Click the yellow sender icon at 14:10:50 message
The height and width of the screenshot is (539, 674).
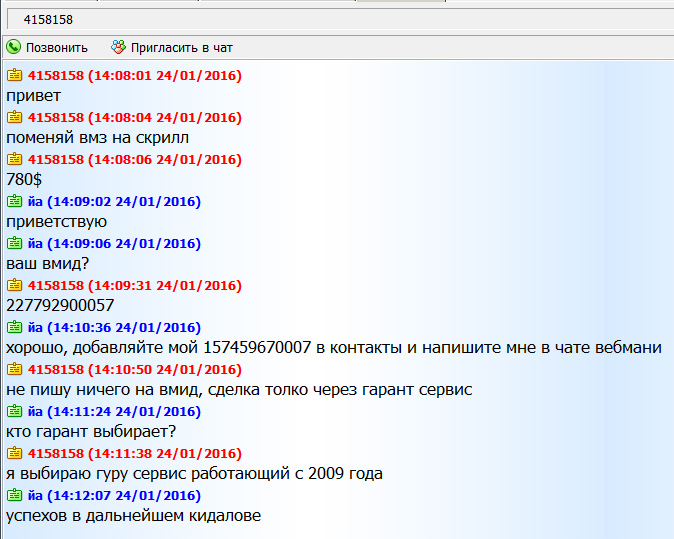15,369
